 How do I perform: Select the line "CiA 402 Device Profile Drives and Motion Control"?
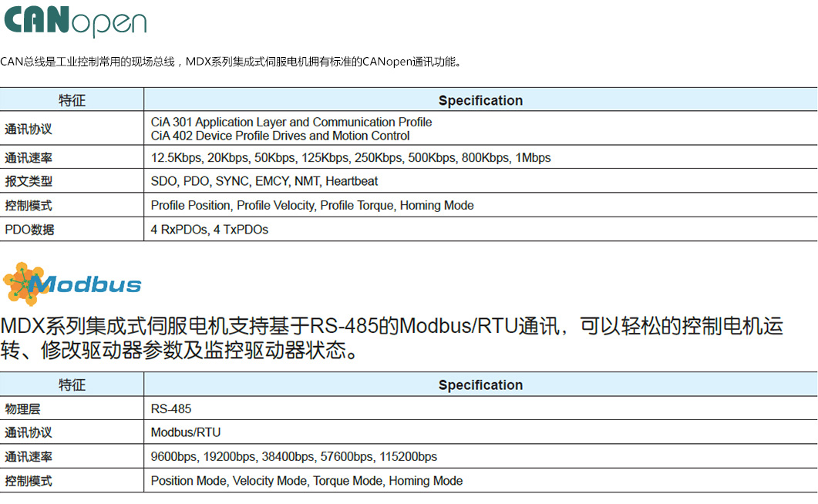coord(280,136)
